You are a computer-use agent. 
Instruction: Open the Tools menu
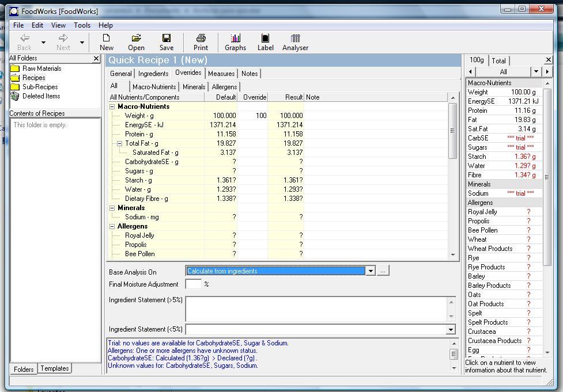coord(81,25)
